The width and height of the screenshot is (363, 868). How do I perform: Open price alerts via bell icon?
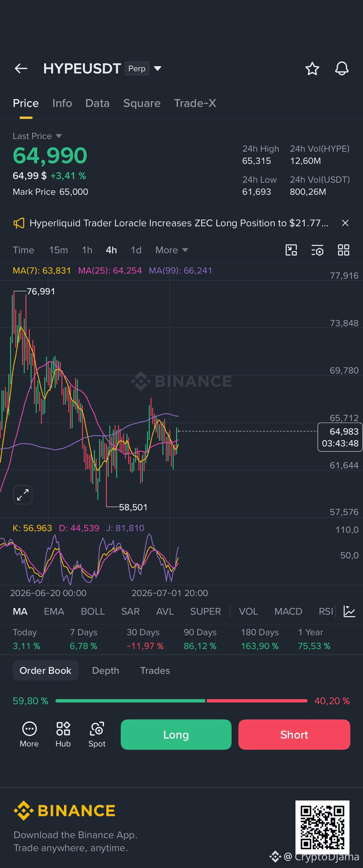[342, 68]
